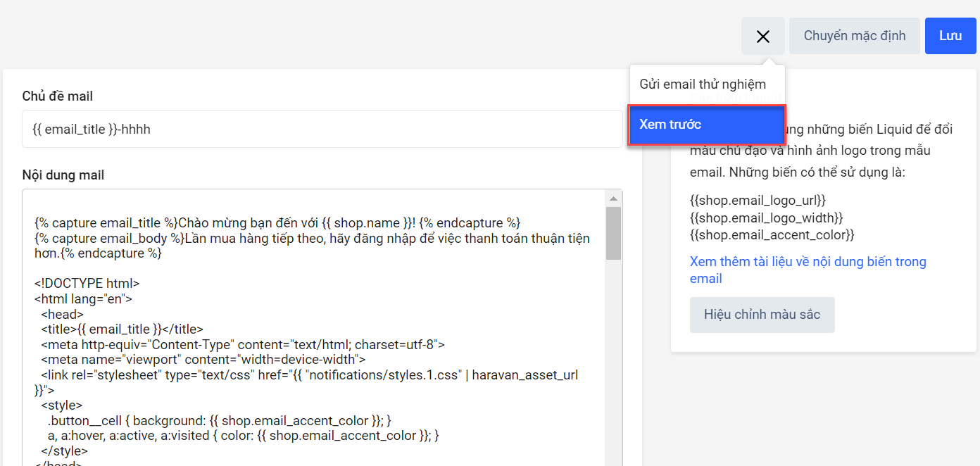
Task: Click the shop.email_logo_url variable text
Action: pyautogui.click(x=758, y=201)
